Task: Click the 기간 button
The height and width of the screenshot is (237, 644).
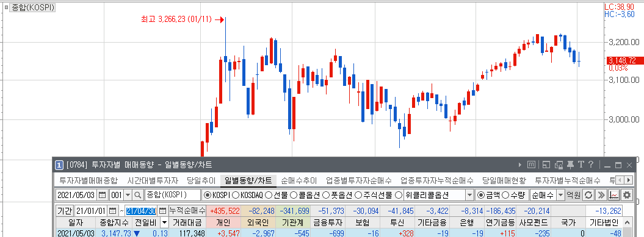Action: pos(65,211)
